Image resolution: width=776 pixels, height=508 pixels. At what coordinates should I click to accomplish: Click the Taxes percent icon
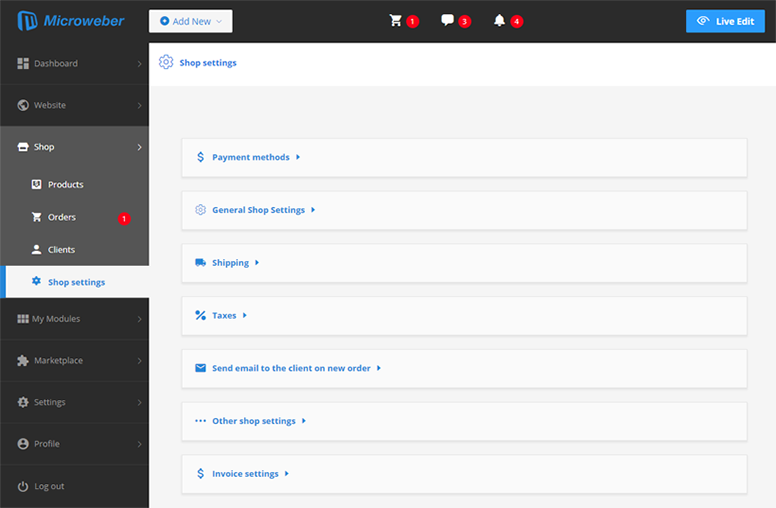click(x=200, y=315)
